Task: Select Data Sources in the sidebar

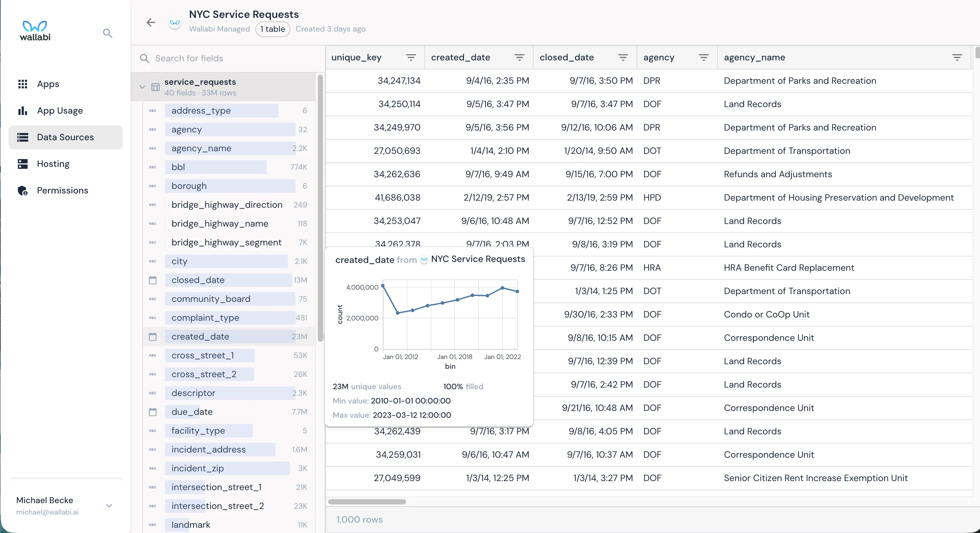Action: click(65, 137)
